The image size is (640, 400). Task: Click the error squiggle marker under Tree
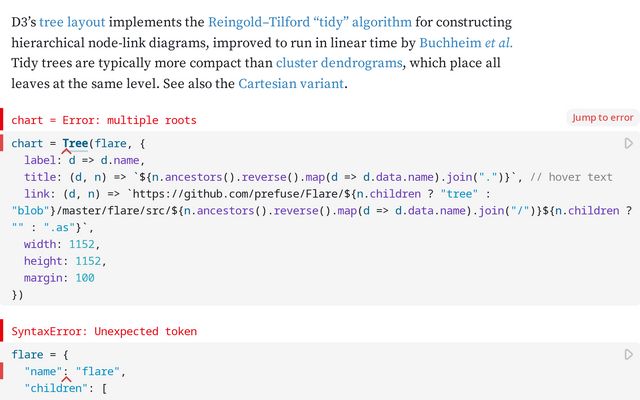pos(75,151)
